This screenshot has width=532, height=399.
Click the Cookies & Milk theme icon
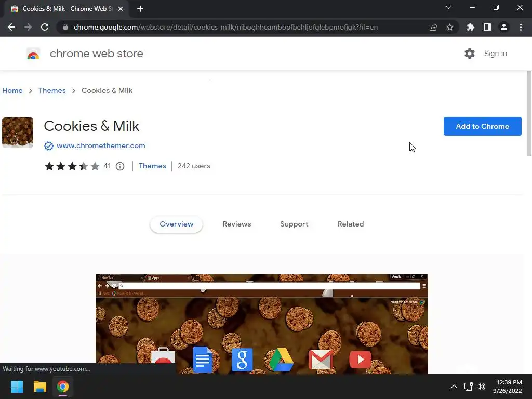click(18, 132)
